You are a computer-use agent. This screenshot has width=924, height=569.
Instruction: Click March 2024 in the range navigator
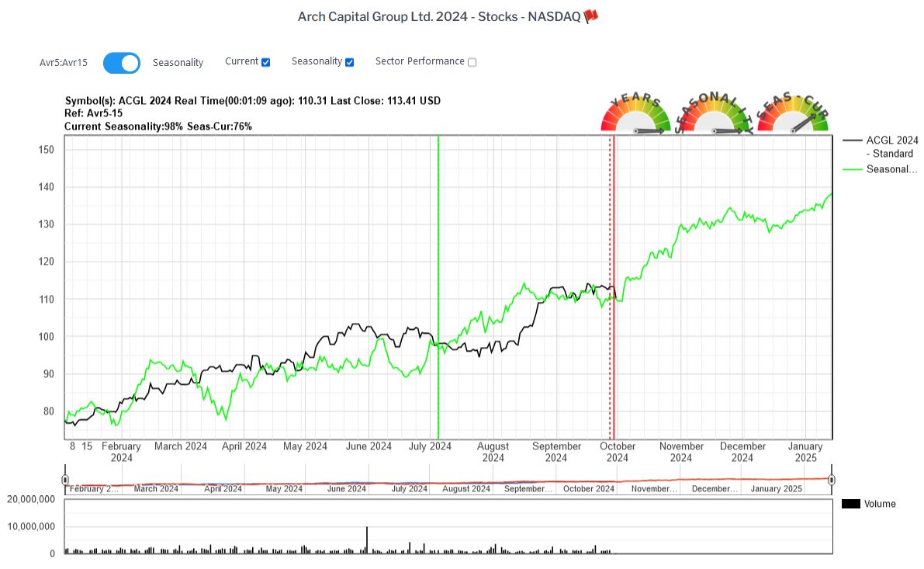(156, 489)
